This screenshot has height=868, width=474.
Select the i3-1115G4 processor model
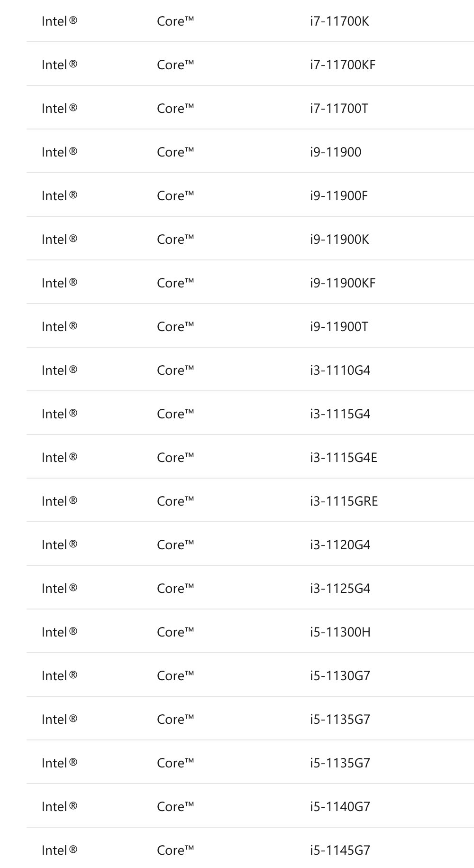pyautogui.click(x=340, y=414)
